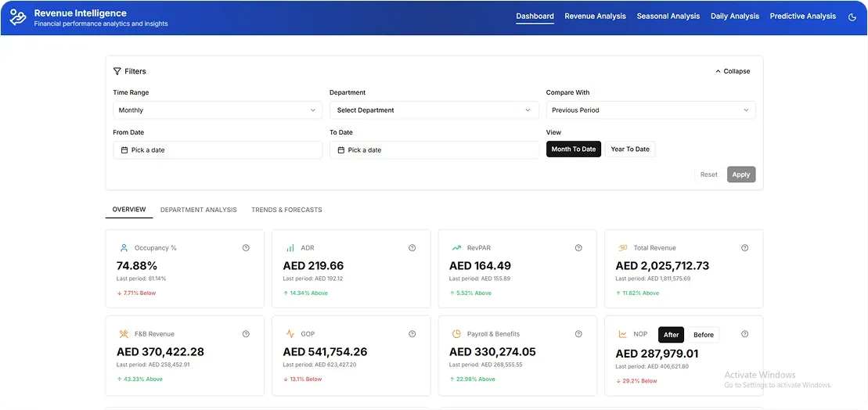Click calendar icon in To Date field
This screenshot has height=410, width=868.
[341, 150]
